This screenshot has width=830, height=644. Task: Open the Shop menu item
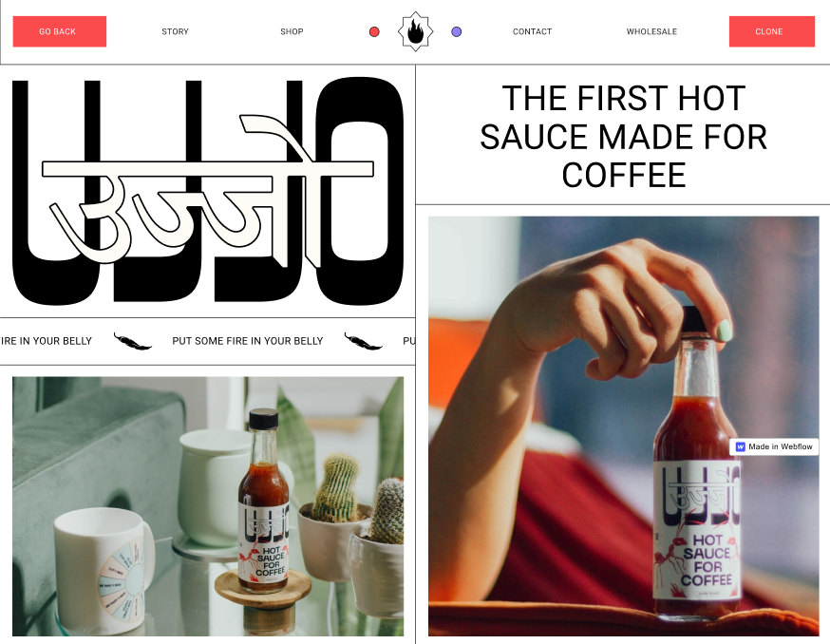tap(292, 31)
